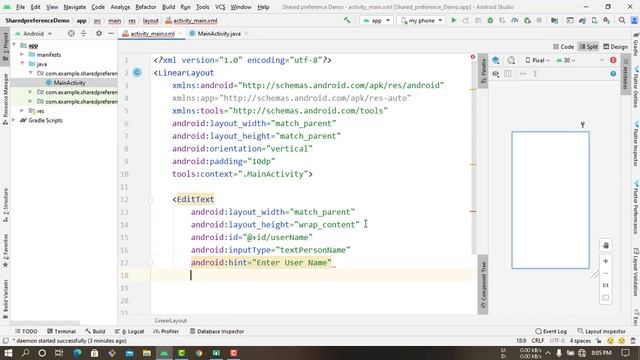Expand the res folder in project tree
640x360 pixels.
click(22, 111)
